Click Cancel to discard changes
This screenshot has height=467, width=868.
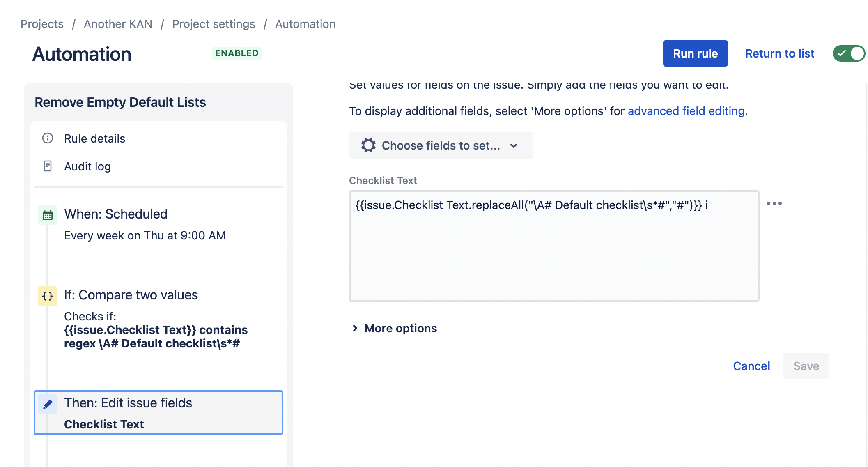751,366
